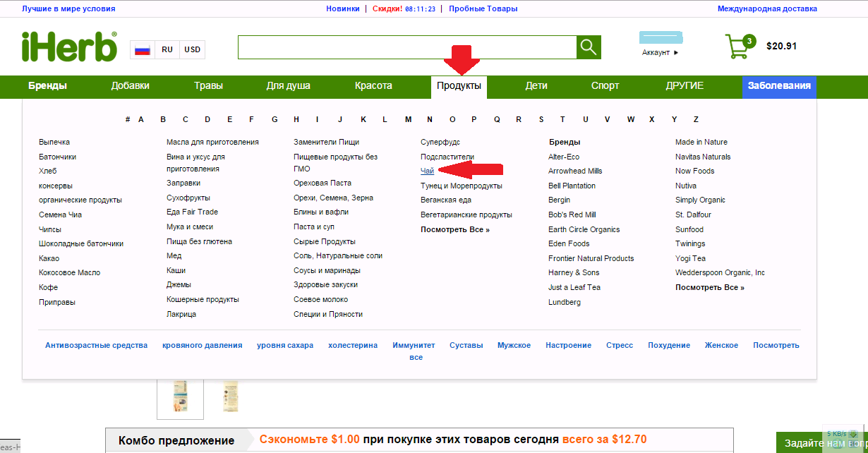Image resolution: width=868 pixels, height=453 pixels.
Task: Open the Иммунитет health link
Action: (414, 345)
